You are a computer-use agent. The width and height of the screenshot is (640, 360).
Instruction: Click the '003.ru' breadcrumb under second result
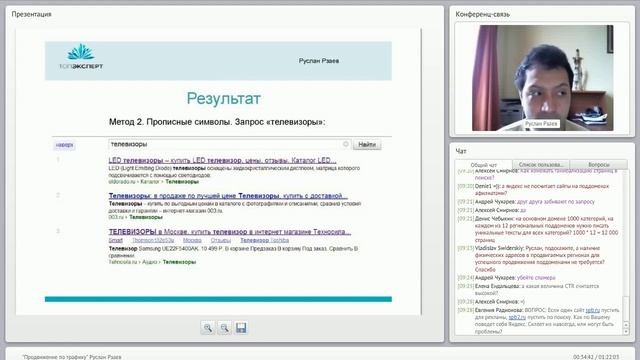point(136,217)
